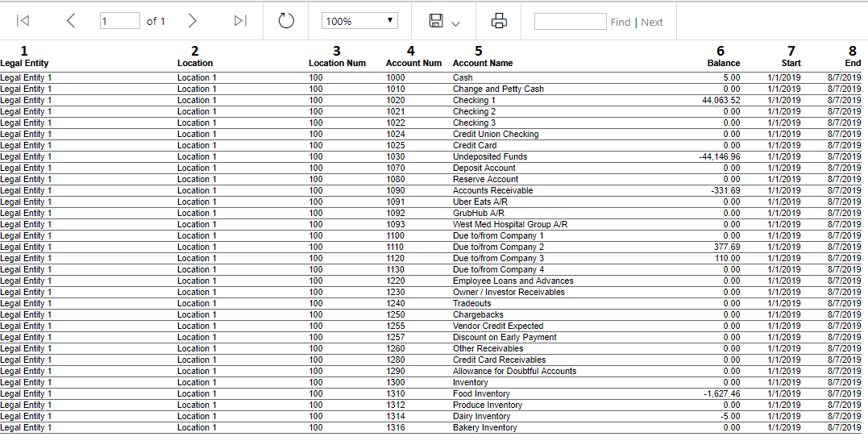Click the 5.00 balance in Cash row
The image size is (868, 445).
pos(732,77)
